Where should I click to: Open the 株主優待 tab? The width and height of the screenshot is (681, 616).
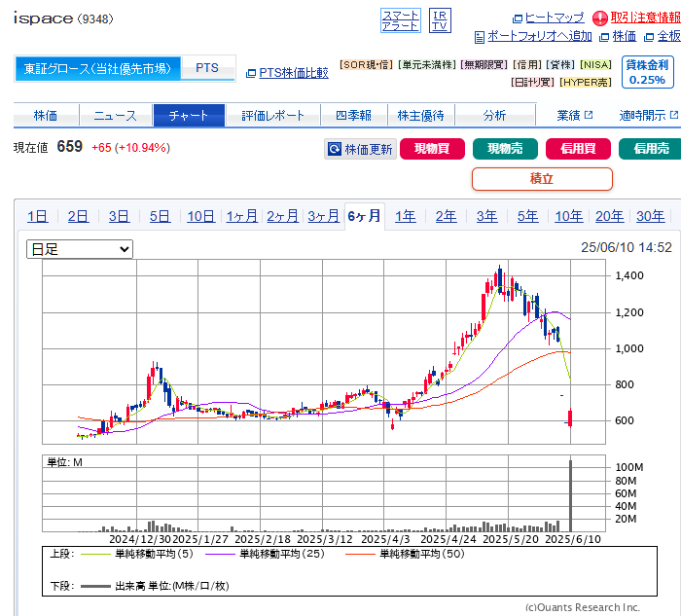pos(420,116)
